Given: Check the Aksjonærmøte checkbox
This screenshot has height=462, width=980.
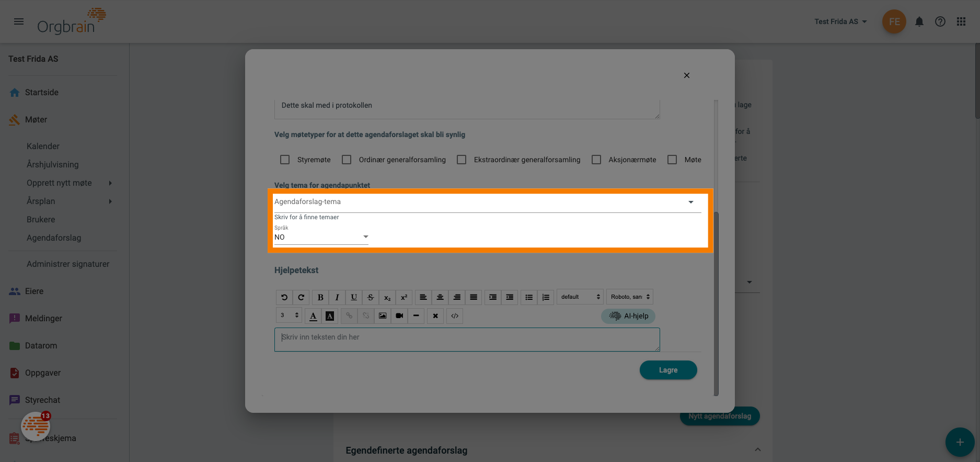Looking at the screenshot, I should point(596,160).
